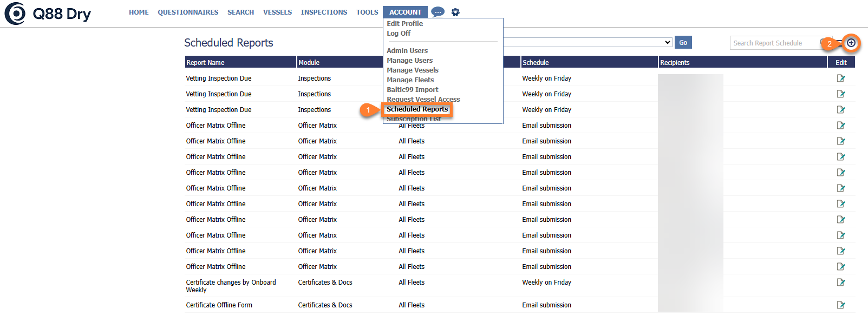Click the add new scheduled report plus icon
Viewport: 868px width, 322px height.
pyautogui.click(x=851, y=43)
